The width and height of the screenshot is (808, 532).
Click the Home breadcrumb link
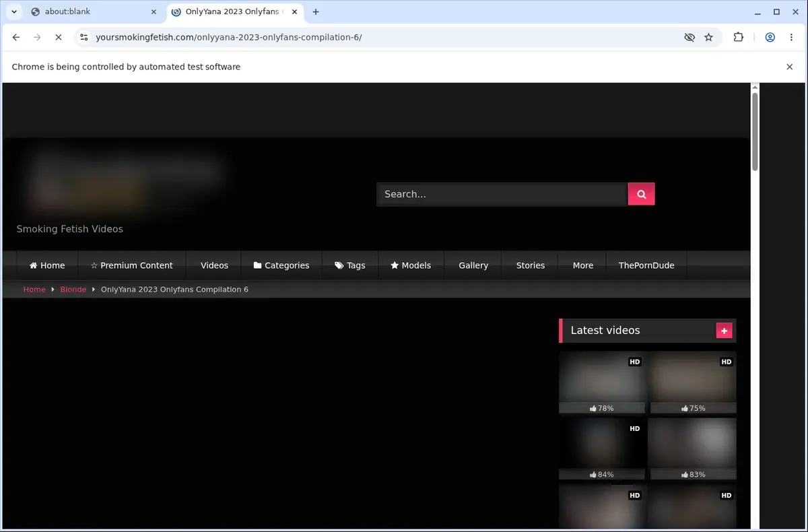tap(34, 290)
